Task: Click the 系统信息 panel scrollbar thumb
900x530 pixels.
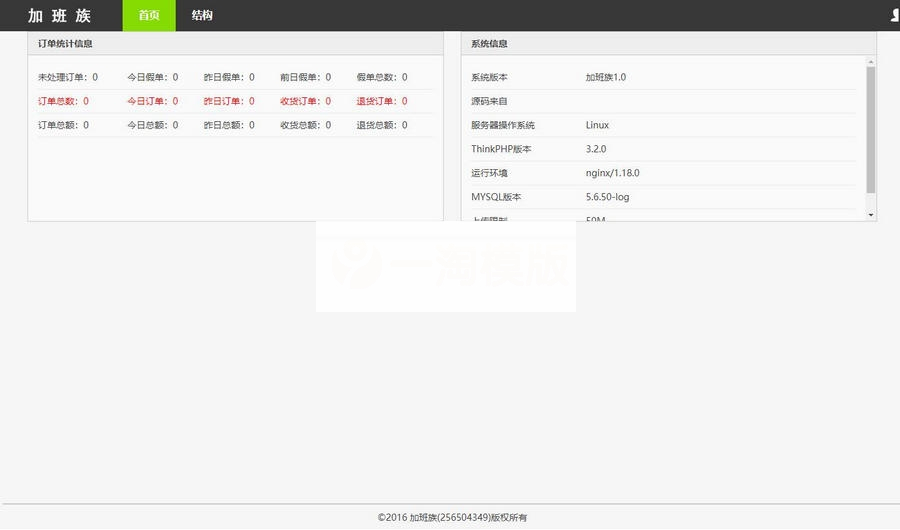Action: [x=871, y=128]
